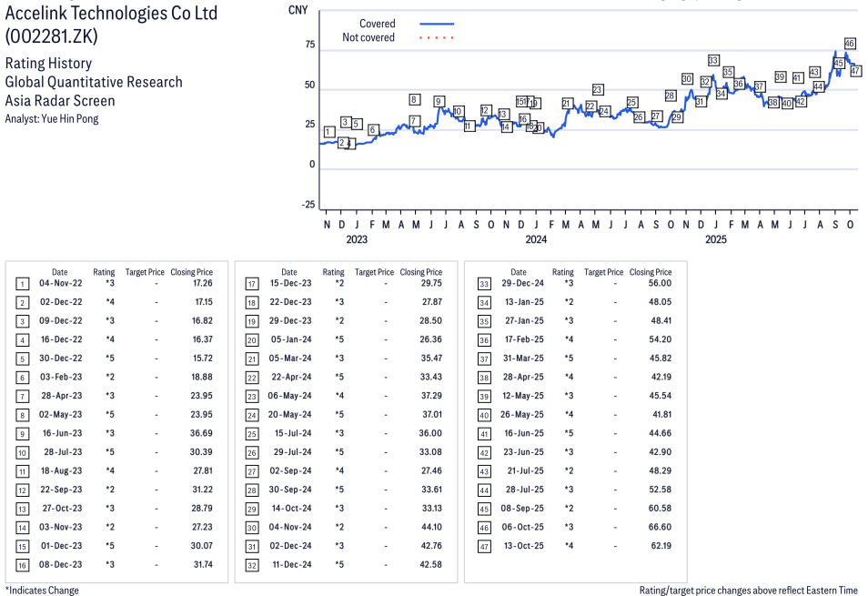Click row number 17 box in the table

tap(251, 285)
